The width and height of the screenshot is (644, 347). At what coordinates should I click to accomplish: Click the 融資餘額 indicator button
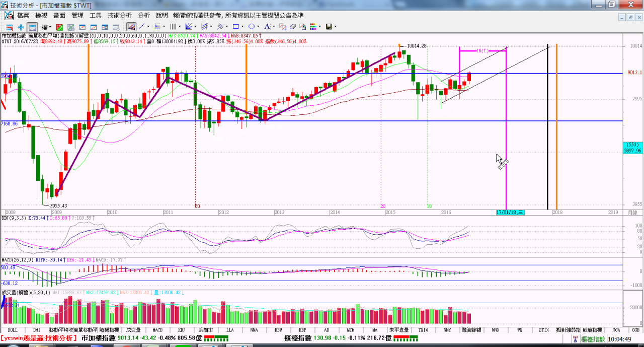pyautogui.click(x=471, y=330)
